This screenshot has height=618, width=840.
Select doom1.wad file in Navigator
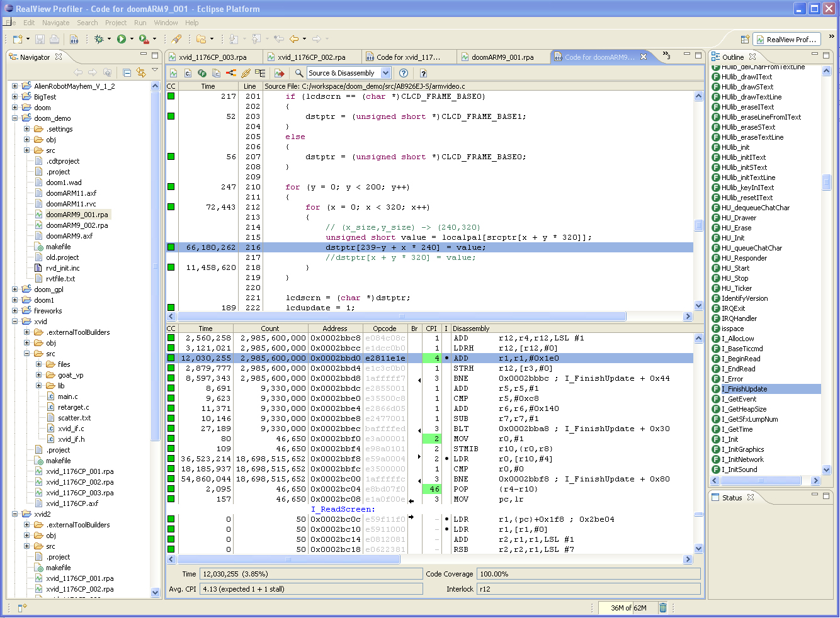click(64, 183)
